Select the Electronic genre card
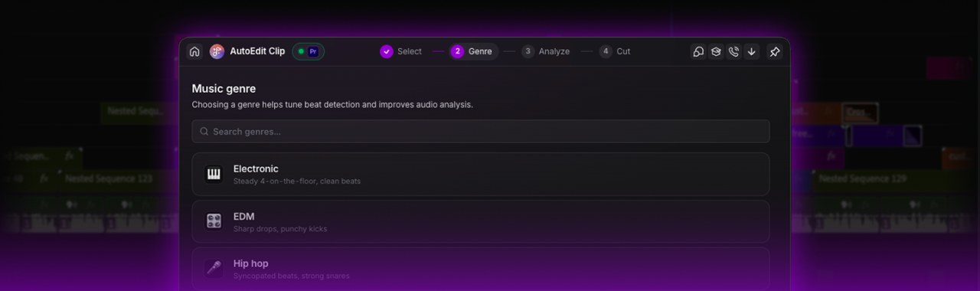This screenshot has height=291, width=980. tap(481, 174)
